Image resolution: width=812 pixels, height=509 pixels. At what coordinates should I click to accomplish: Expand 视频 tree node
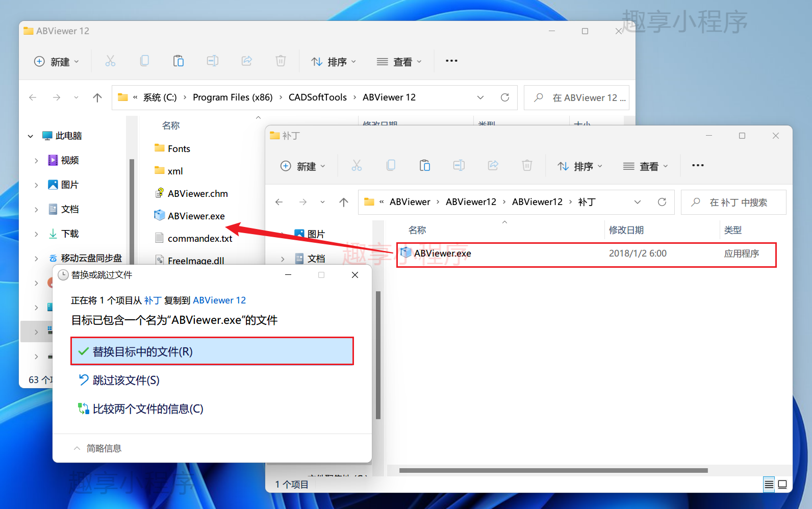click(x=36, y=161)
